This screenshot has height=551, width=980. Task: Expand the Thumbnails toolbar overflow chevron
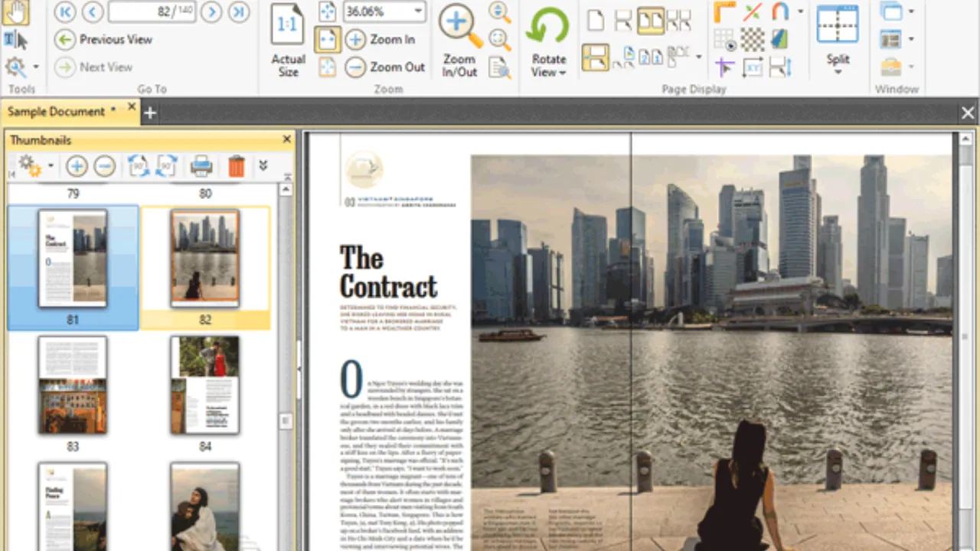(263, 165)
